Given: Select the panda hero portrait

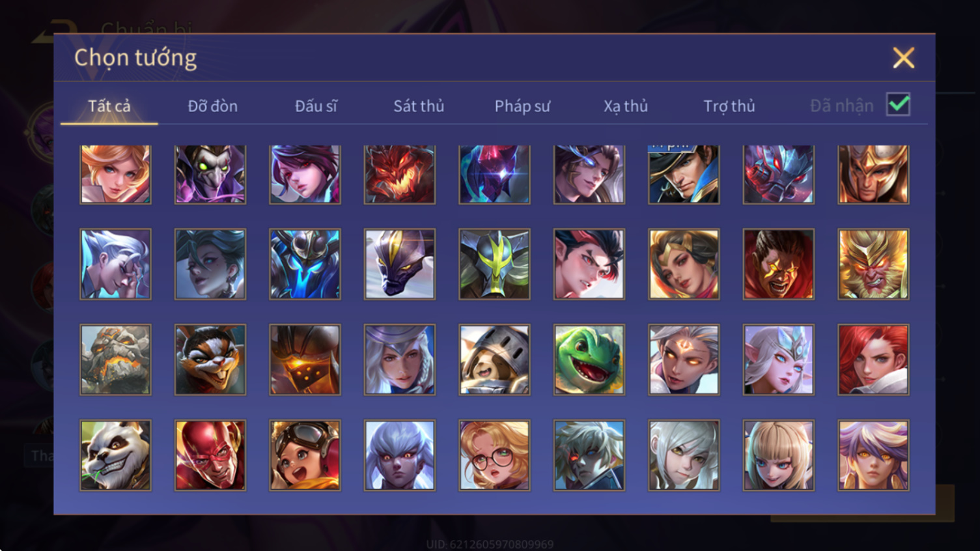Looking at the screenshot, I should [x=115, y=455].
